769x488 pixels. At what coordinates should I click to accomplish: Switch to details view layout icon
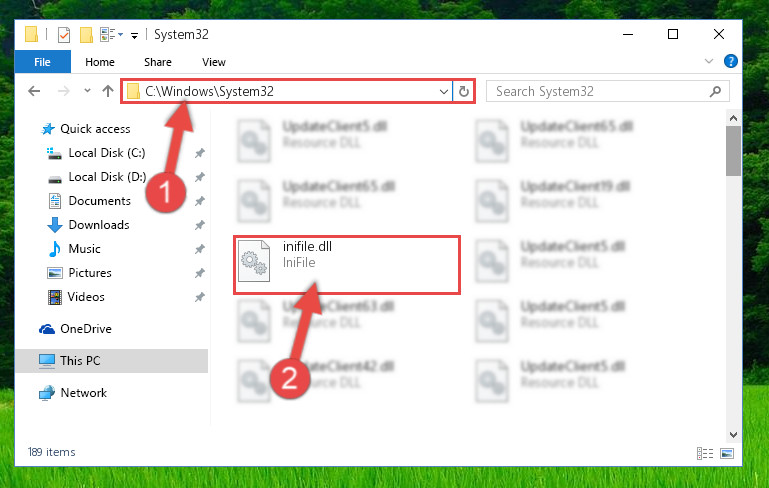(x=705, y=453)
